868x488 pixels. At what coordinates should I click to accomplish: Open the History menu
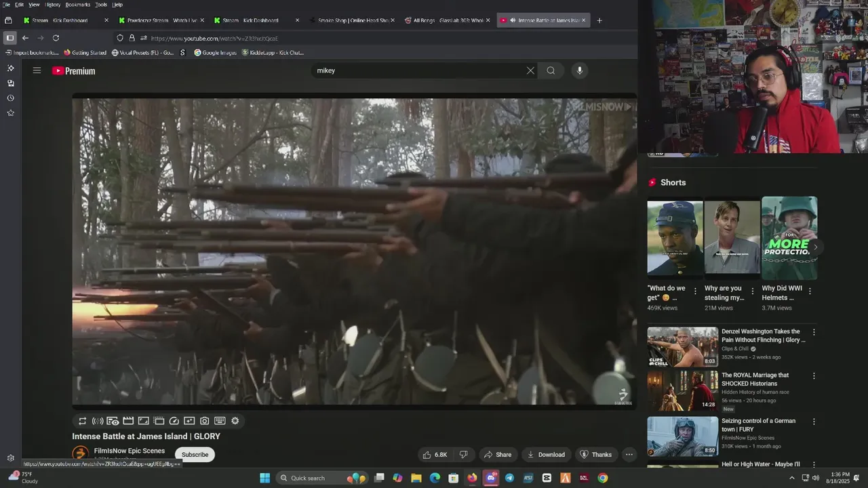coord(53,5)
